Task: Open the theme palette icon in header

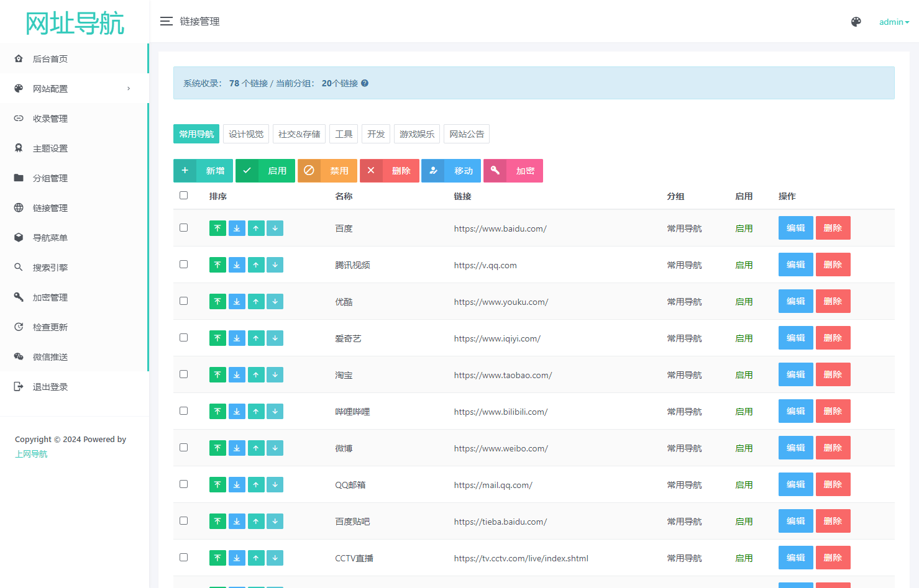Action: [x=856, y=22]
